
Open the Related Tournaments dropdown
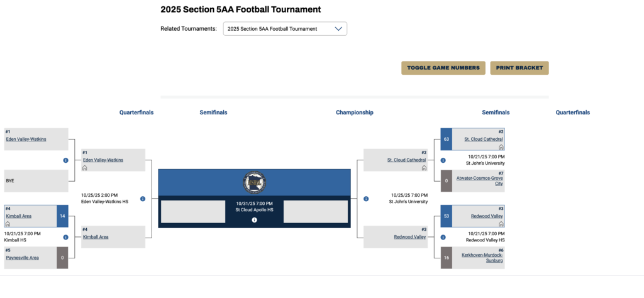[285, 29]
